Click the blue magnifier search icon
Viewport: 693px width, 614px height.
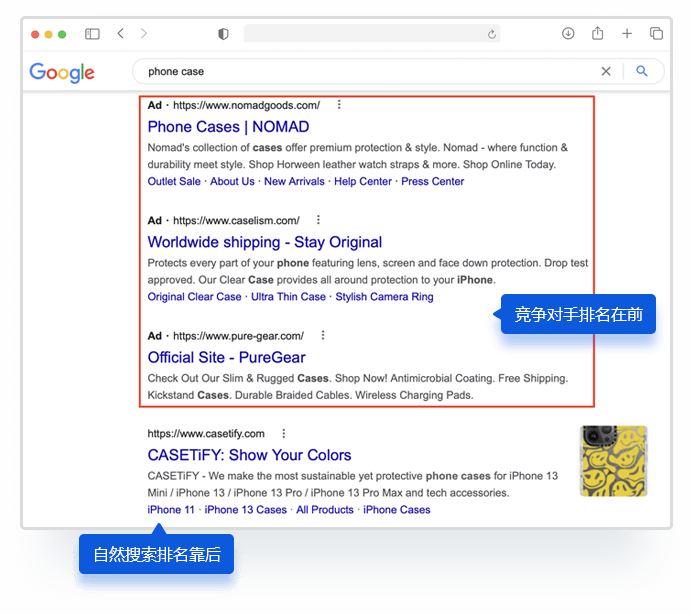(642, 71)
